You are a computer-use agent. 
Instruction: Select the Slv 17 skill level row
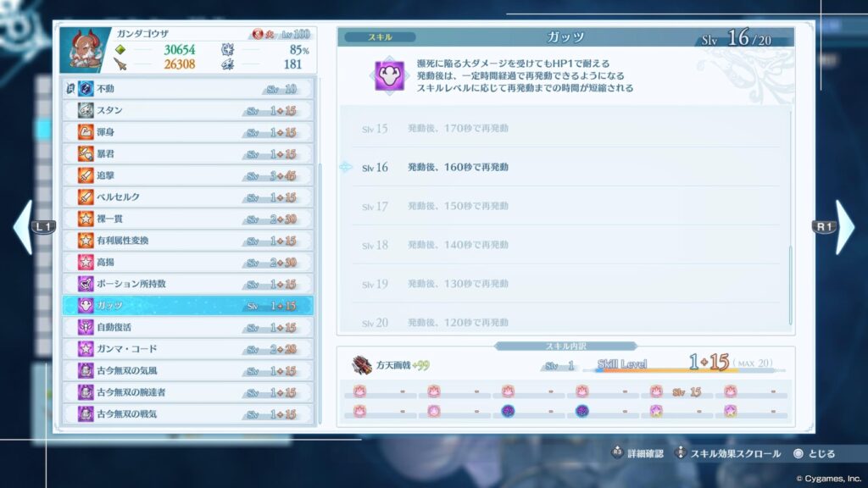pos(564,207)
